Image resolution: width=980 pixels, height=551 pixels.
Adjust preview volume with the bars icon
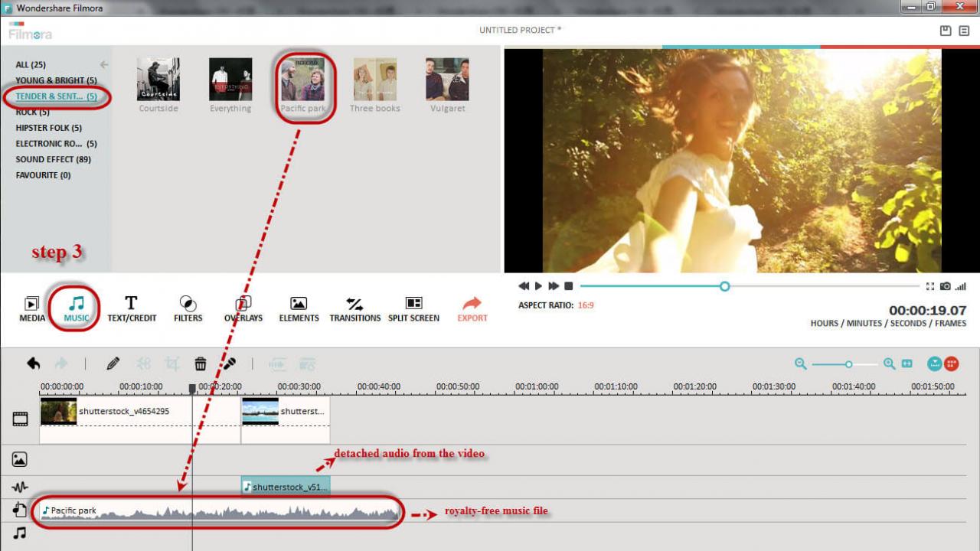pyautogui.click(x=961, y=286)
